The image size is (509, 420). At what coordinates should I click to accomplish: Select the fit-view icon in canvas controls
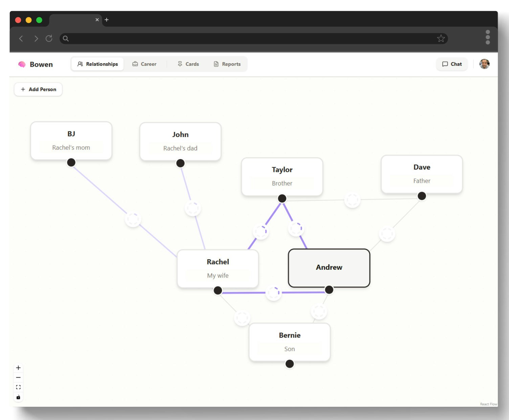(x=18, y=387)
